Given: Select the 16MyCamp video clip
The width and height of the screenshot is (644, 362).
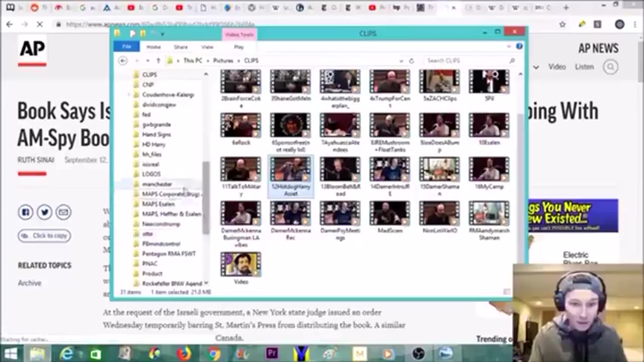Looking at the screenshot, I should pos(489,173).
